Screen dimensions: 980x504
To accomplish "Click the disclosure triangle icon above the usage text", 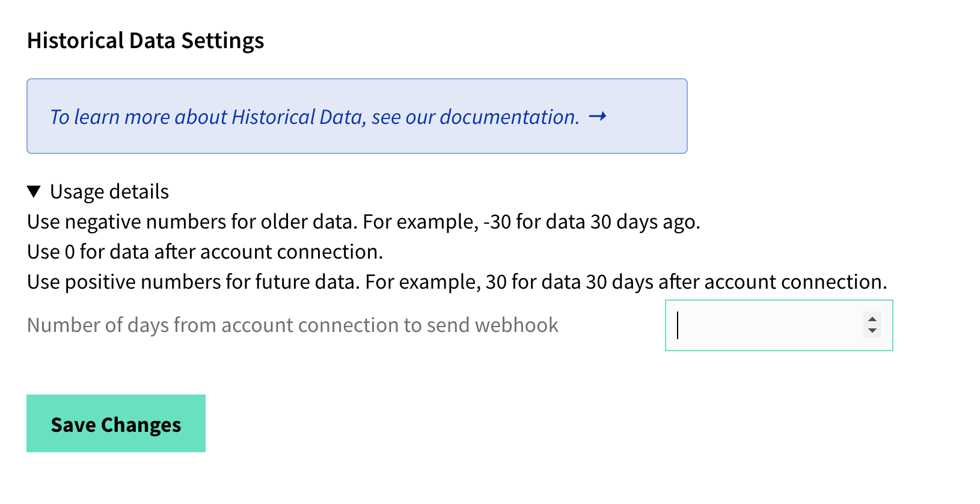I will coord(34,191).
